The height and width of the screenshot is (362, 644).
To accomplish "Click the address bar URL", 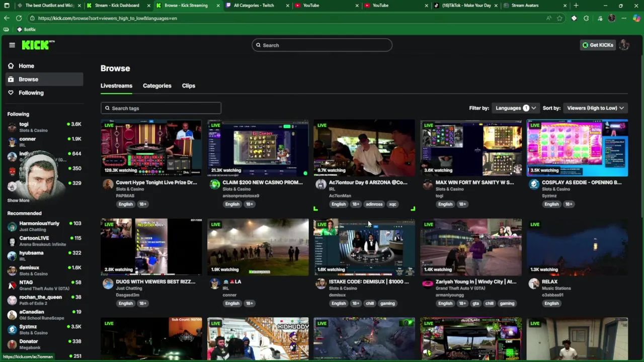I will (107, 18).
